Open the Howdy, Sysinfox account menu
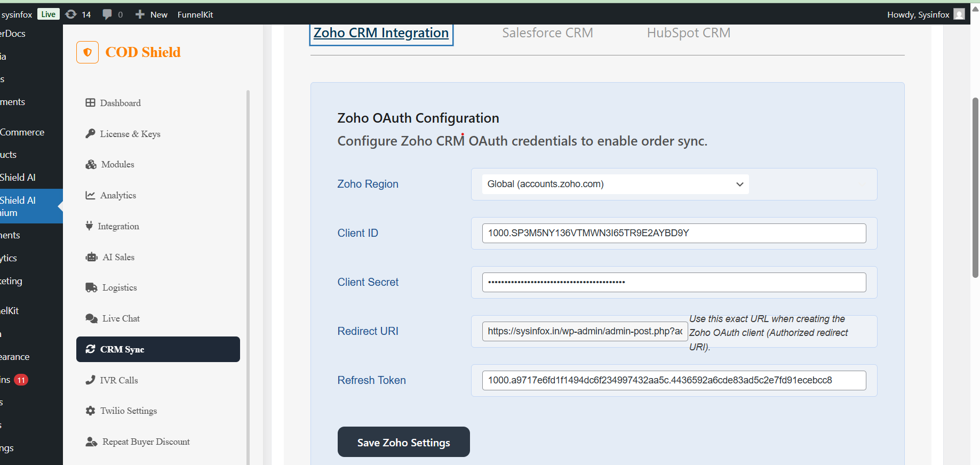Screen dimensions: 980x465 pyautogui.click(x=925, y=14)
